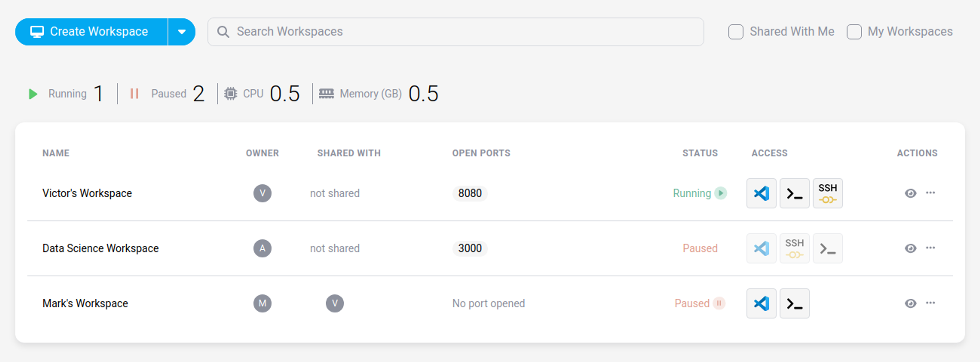Click eye icon for Mark's Workspace

coord(910,303)
